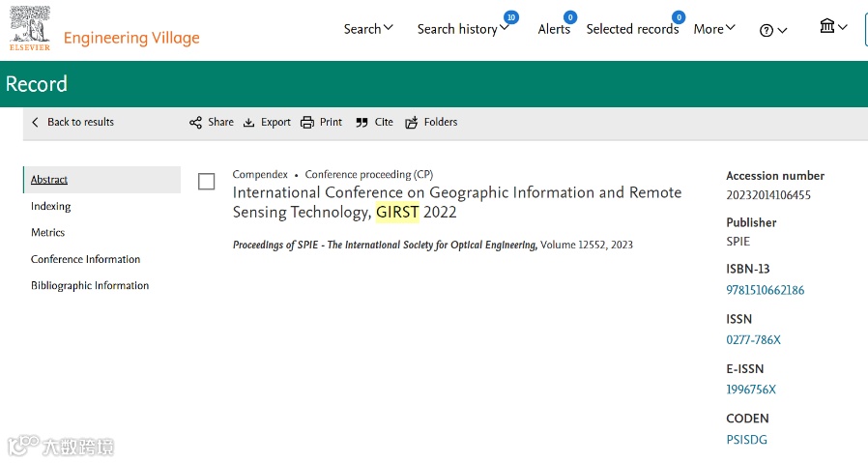
Task: Click the Selected records count badge
Action: [679, 17]
